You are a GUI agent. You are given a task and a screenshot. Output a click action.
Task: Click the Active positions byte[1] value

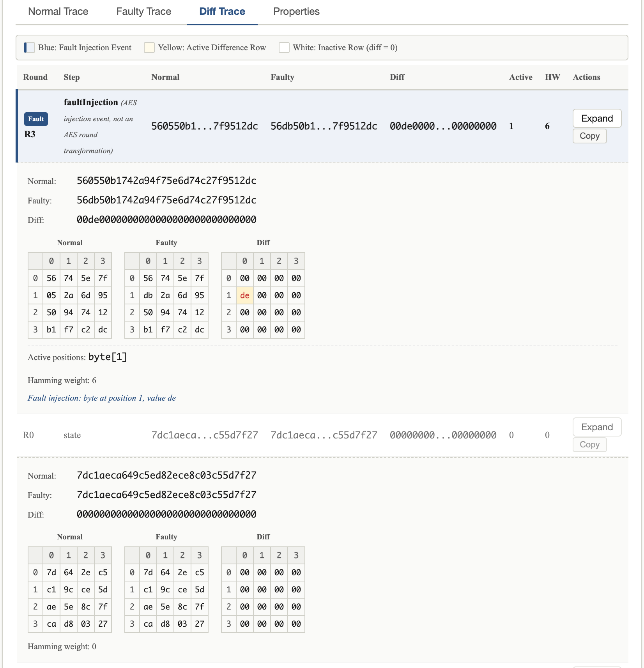tap(108, 357)
